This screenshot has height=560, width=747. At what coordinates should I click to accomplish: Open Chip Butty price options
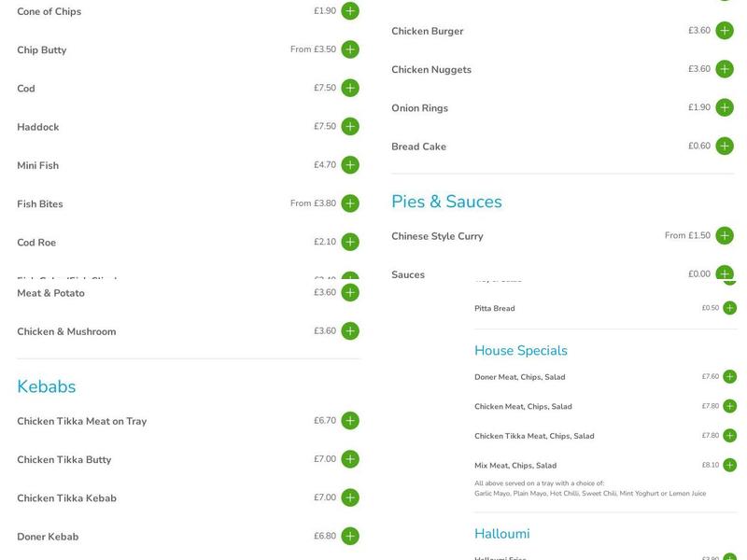click(x=350, y=49)
